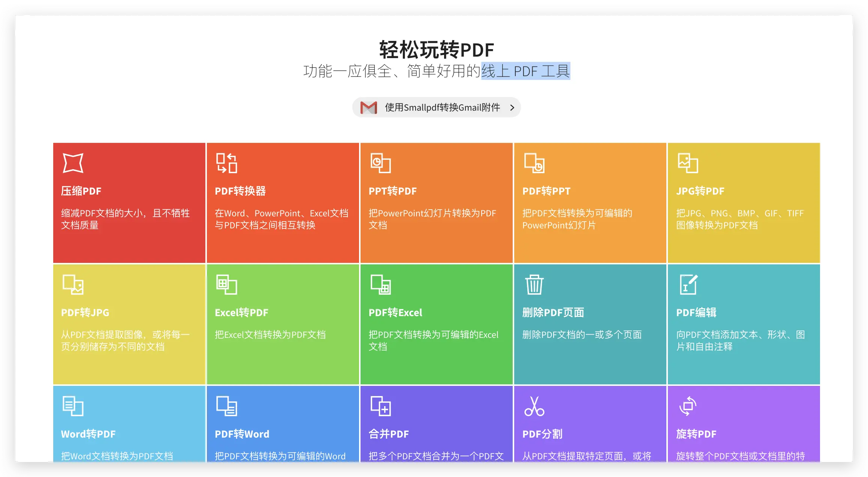Open 使用Smallpdf转换Gmail附件 banner

(x=442, y=108)
